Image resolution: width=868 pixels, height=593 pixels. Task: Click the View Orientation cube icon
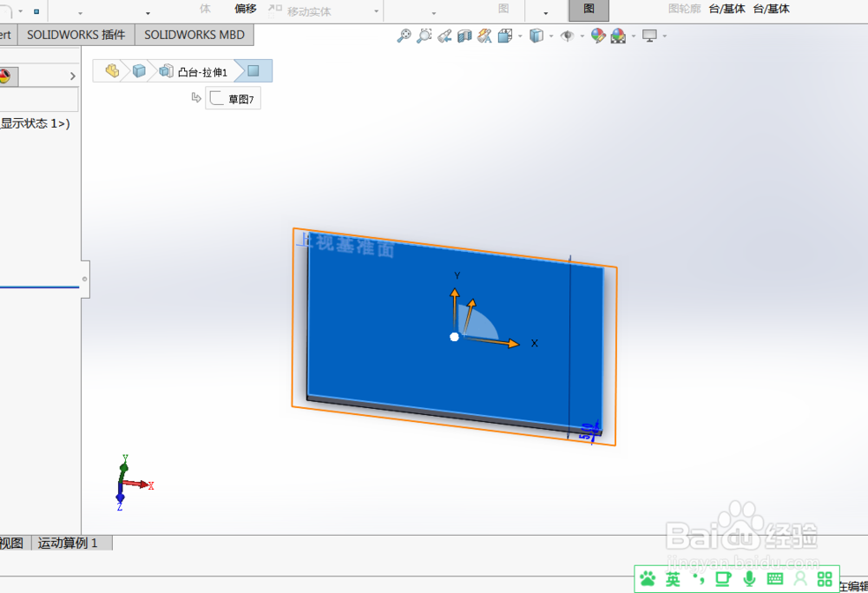pos(505,36)
